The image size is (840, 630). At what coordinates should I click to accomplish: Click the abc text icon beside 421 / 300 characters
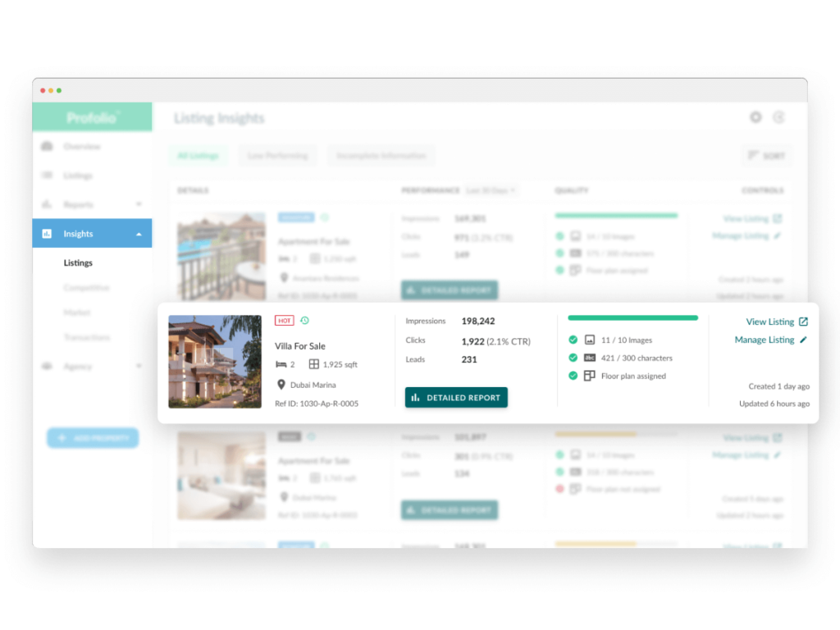[x=589, y=358]
